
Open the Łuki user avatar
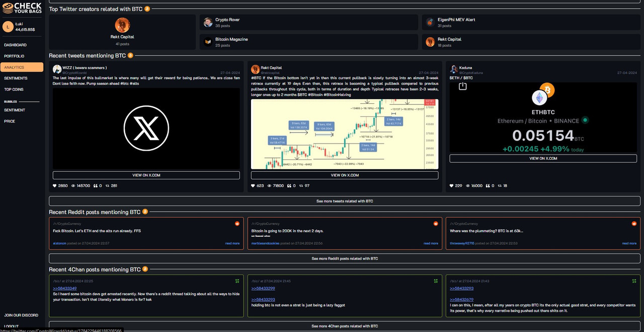8,27
